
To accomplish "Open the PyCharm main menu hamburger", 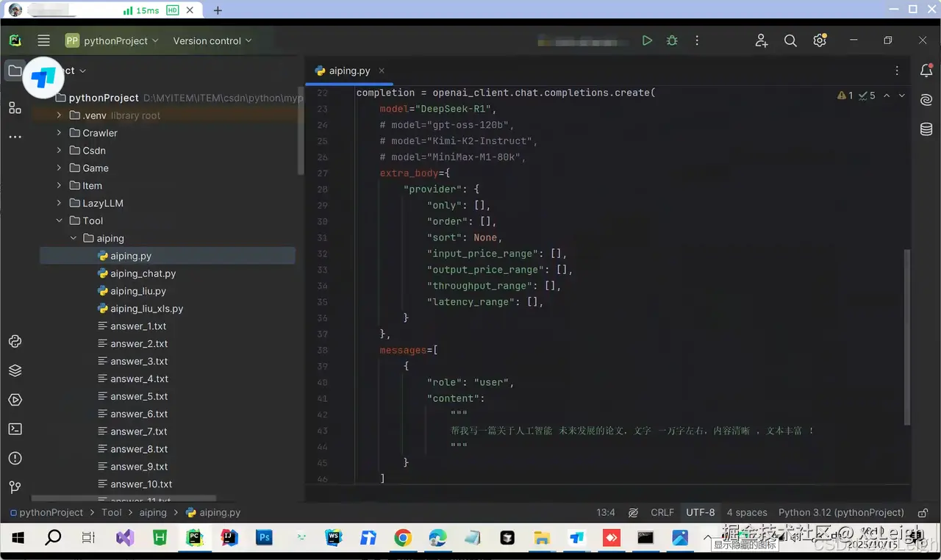I will pyautogui.click(x=43, y=41).
